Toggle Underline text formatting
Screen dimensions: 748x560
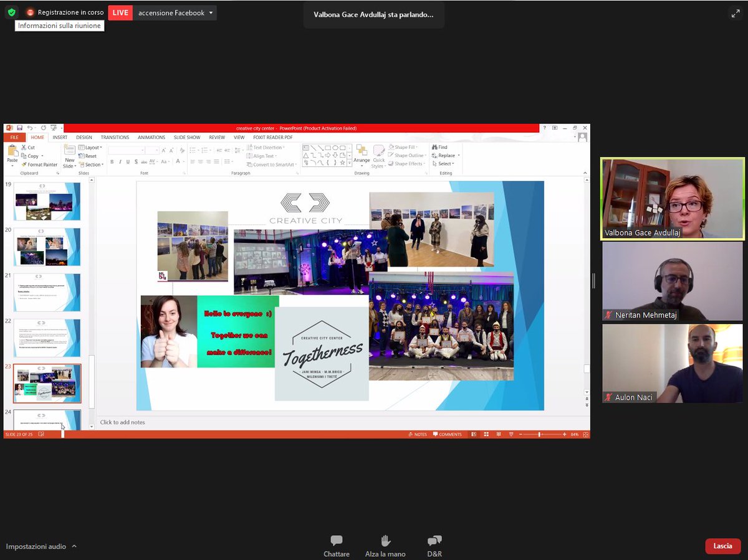[129, 162]
